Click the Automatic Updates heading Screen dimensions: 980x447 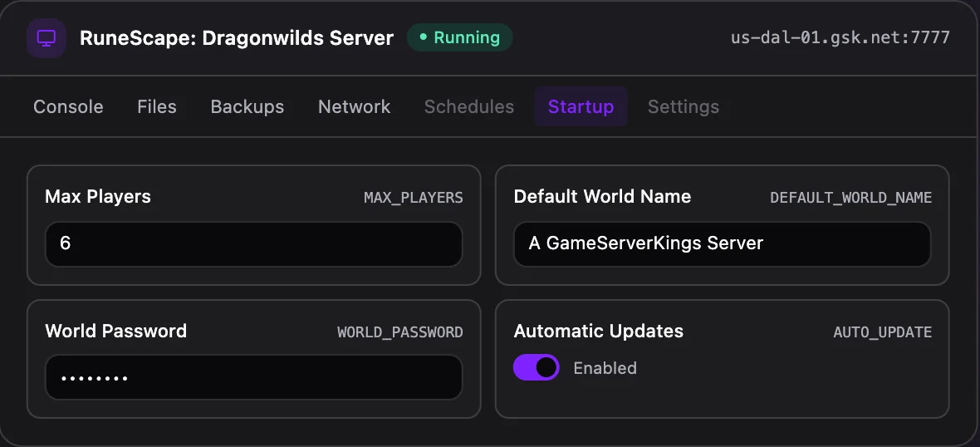click(599, 331)
